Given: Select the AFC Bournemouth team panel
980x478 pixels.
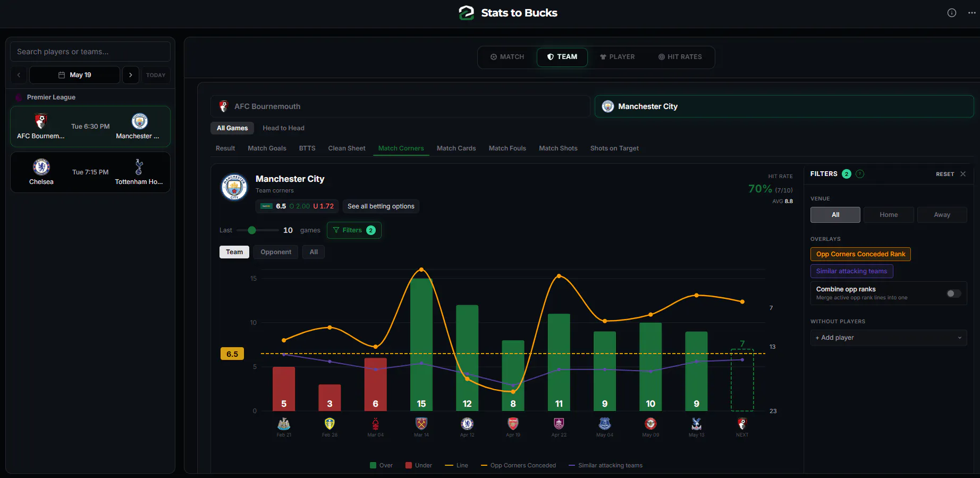Looking at the screenshot, I should point(400,106).
